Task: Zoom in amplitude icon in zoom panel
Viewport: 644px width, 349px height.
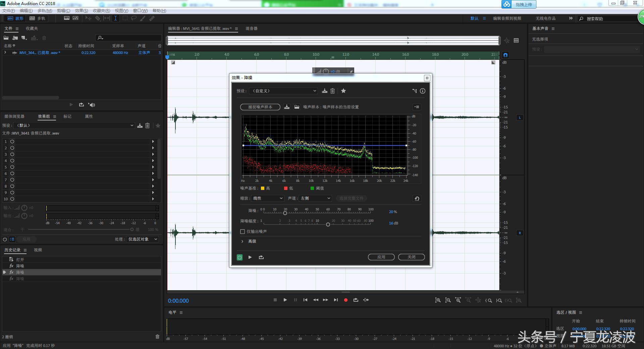Action: pos(438,300)
